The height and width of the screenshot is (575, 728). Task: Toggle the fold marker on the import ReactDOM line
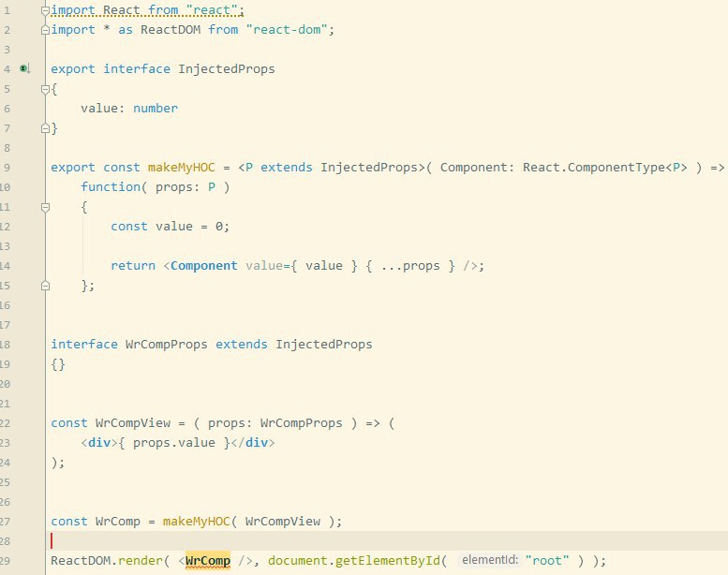(x=45, y=30)
